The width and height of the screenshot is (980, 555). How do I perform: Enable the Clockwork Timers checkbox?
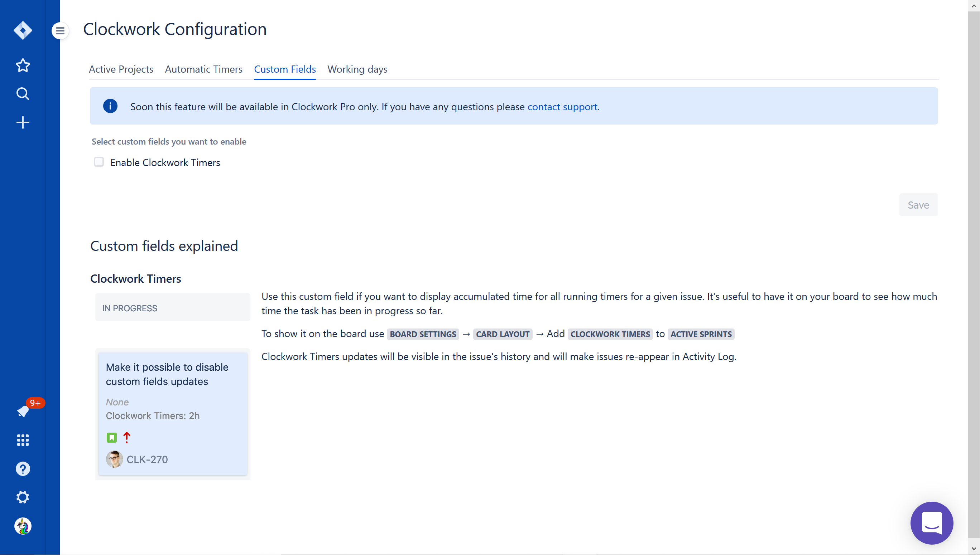pos(99,162)
